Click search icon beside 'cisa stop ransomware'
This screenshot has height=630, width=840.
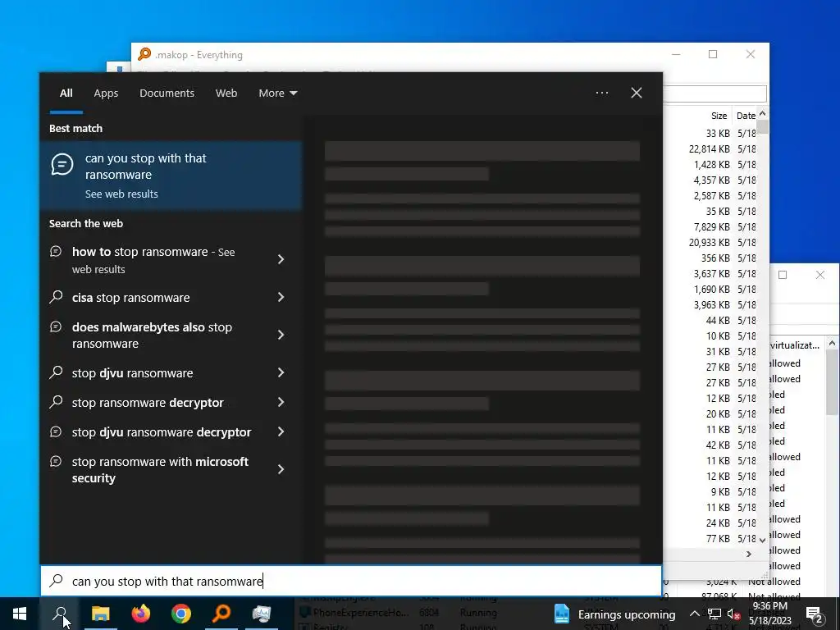[x=57, y=297]
